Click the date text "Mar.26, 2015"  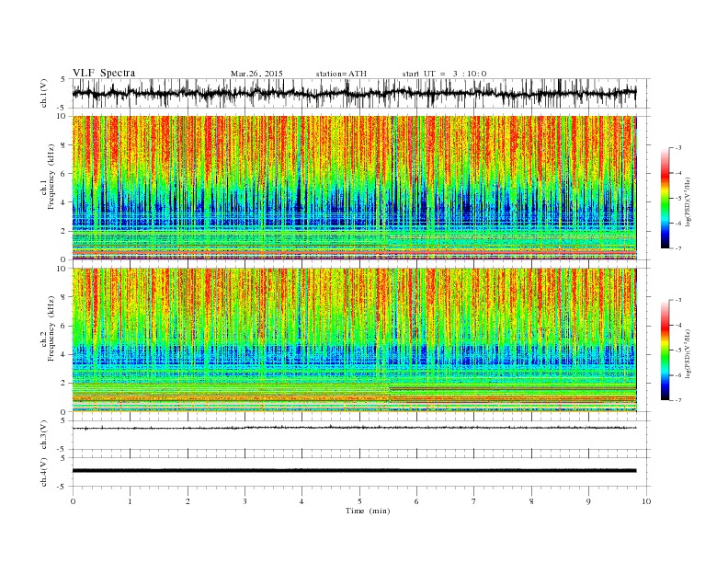click(256, 74)
